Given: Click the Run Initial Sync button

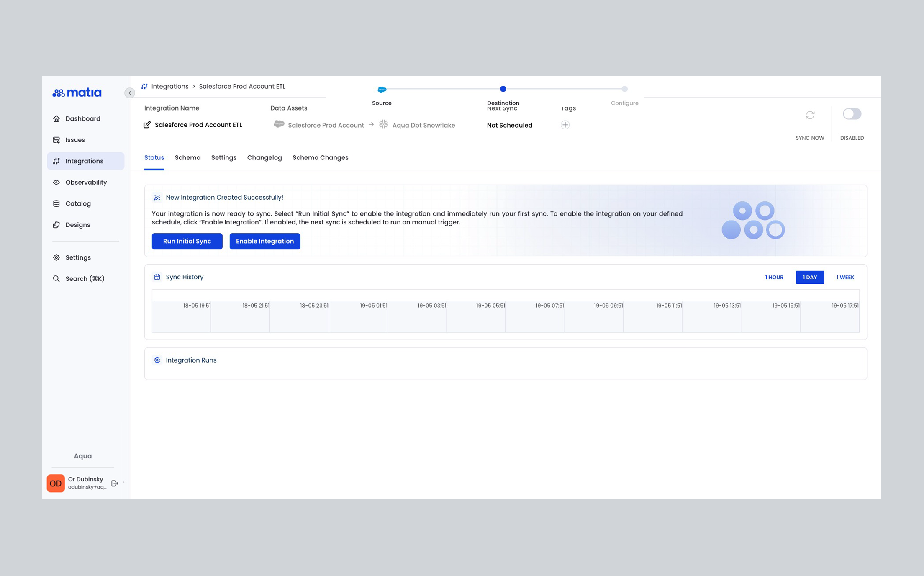Looking at the screenshot, I should 187,241.
